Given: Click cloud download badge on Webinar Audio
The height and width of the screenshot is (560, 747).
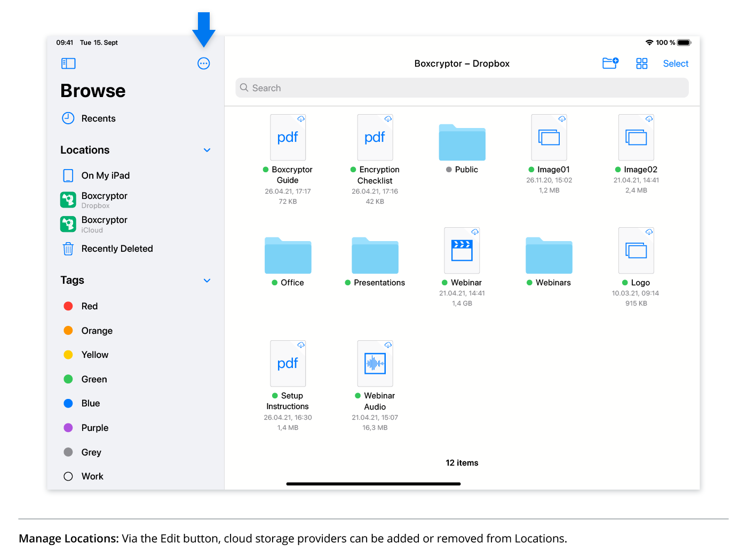Looking at the screenshot, I should (x=388, y=345).
